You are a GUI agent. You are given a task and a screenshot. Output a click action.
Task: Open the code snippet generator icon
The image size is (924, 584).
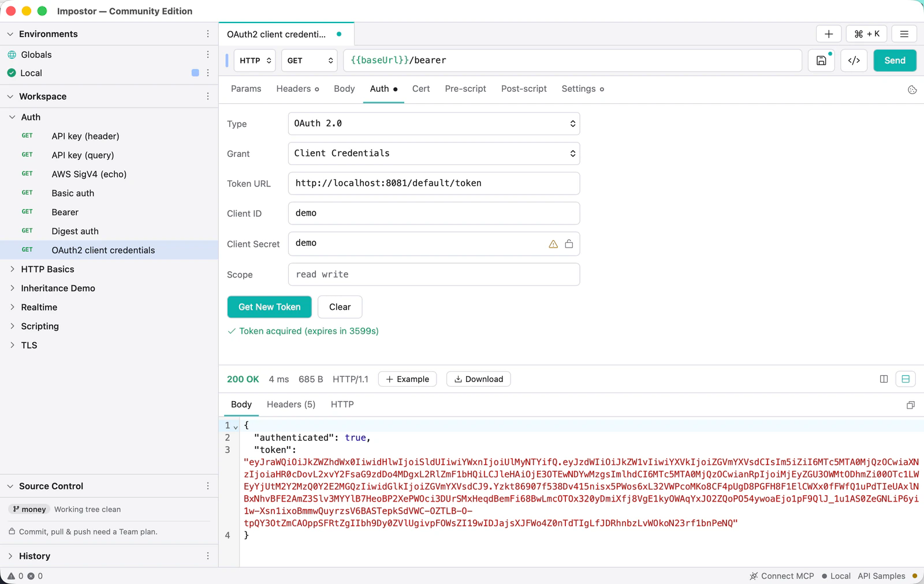click(x=854, y=61)
